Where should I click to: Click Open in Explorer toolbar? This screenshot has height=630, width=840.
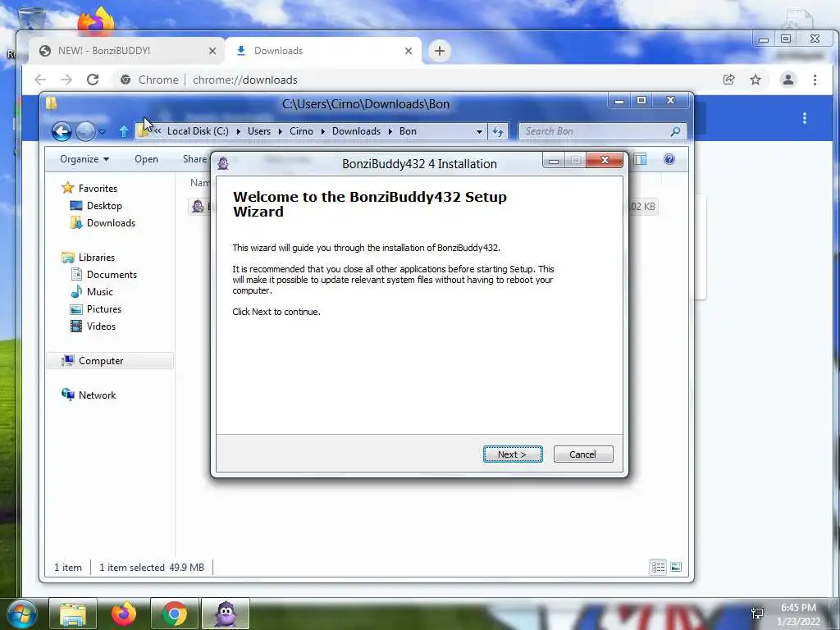pos(146,159)
